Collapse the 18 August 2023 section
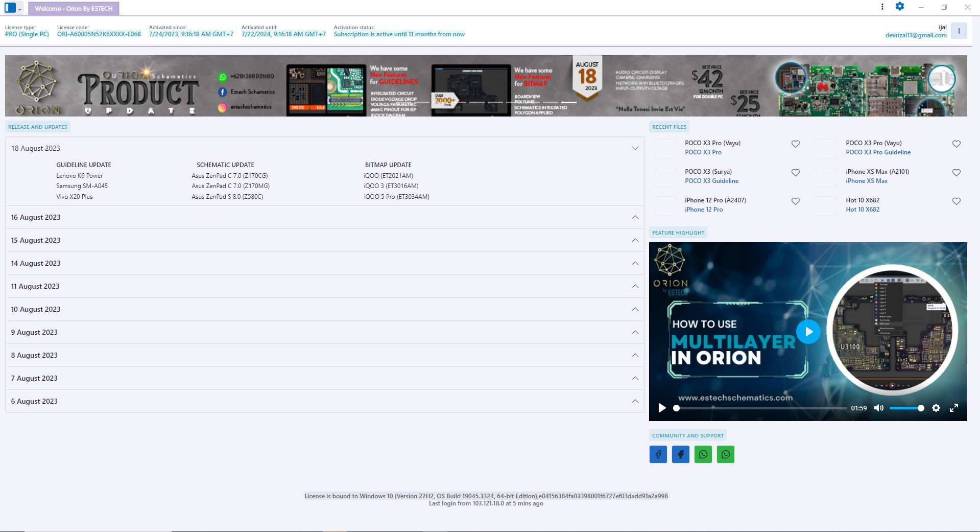 point(635,148)
